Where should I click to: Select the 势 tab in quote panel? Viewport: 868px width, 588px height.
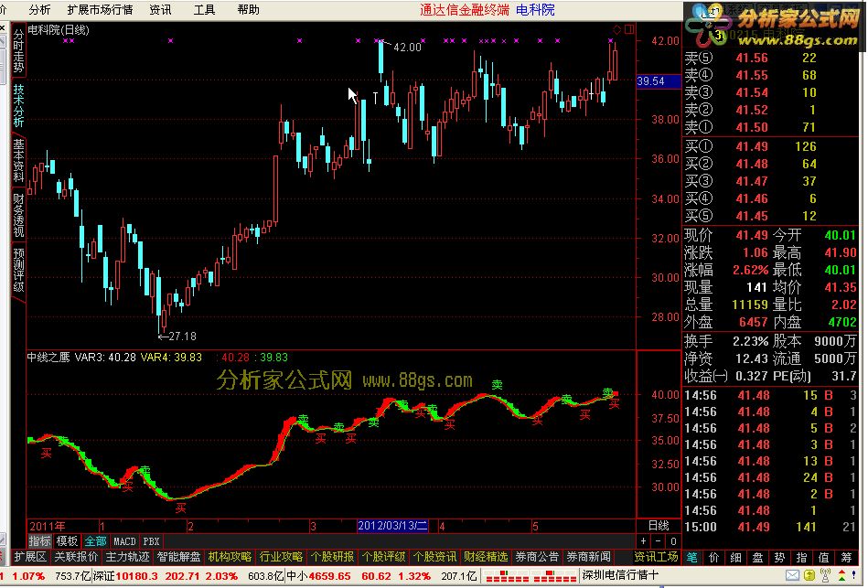pyautogui.click(x=780, y=558)
